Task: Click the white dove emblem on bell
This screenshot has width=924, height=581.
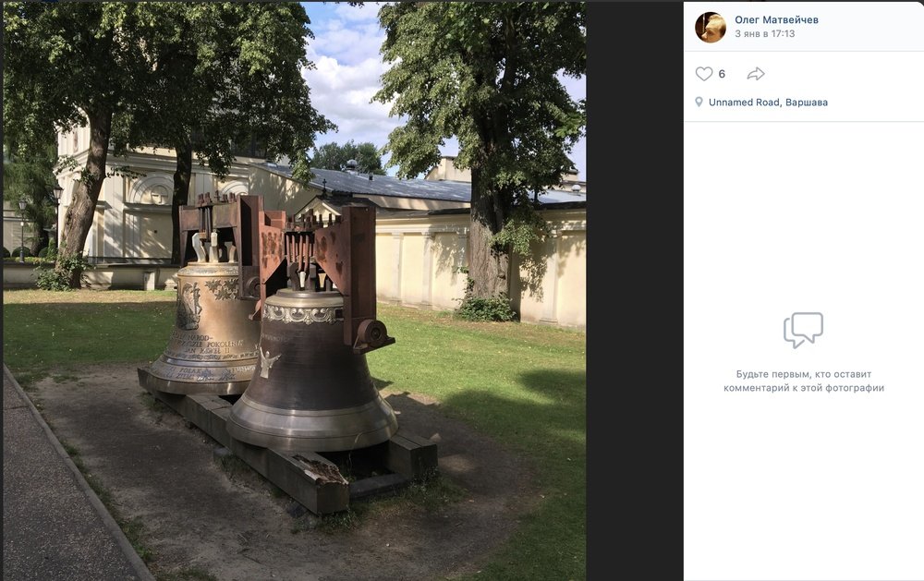Action: click(x=268, y=362)
